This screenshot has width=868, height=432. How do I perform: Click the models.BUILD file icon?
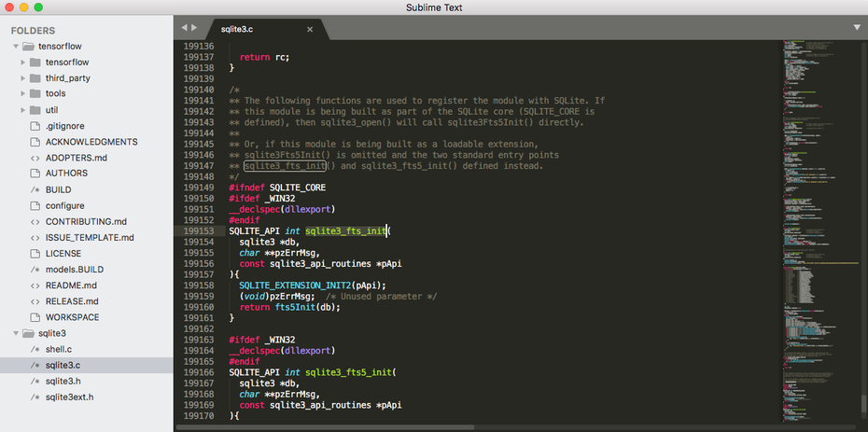click(35, 270)
